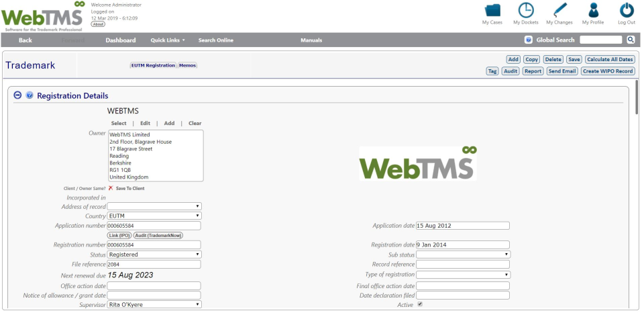Click Select link above Owner box

pos(119,124)
